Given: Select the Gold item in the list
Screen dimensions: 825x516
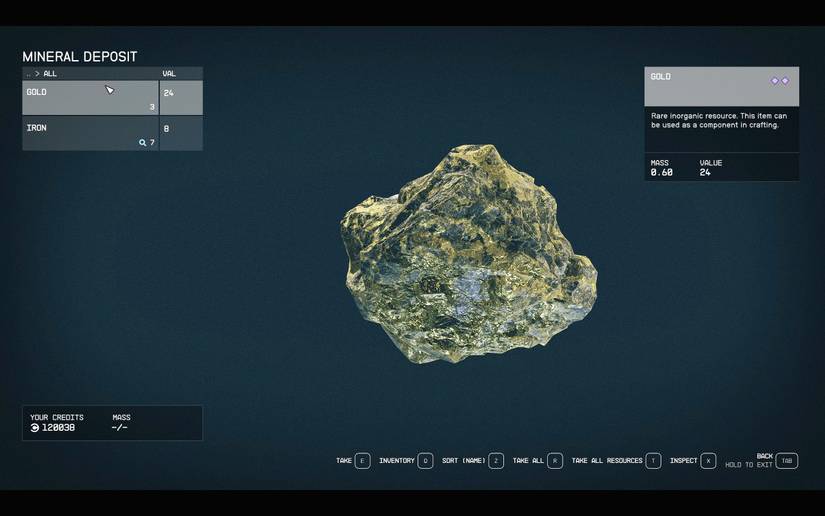Looking at the screenshot, I should point(90,98).
